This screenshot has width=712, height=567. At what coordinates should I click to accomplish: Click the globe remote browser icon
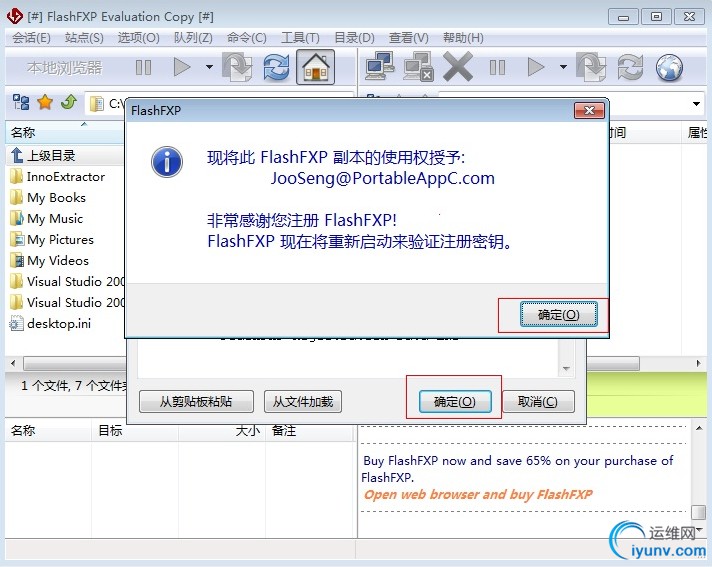[669, 68]
